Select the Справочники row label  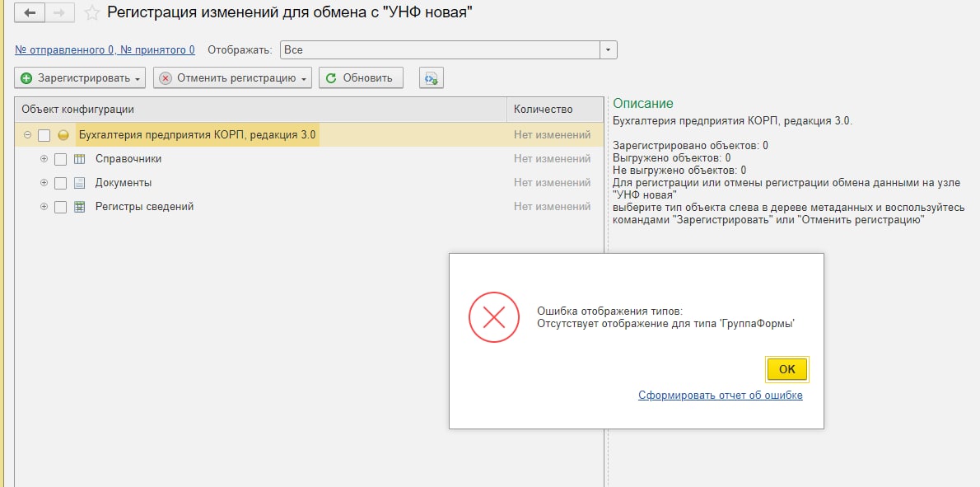point(128,159)
